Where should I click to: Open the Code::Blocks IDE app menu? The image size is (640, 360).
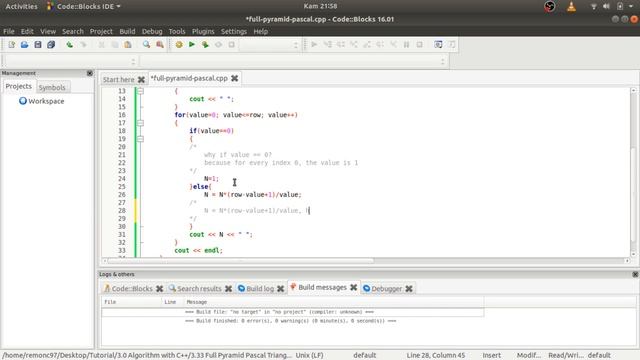point(84,6)
